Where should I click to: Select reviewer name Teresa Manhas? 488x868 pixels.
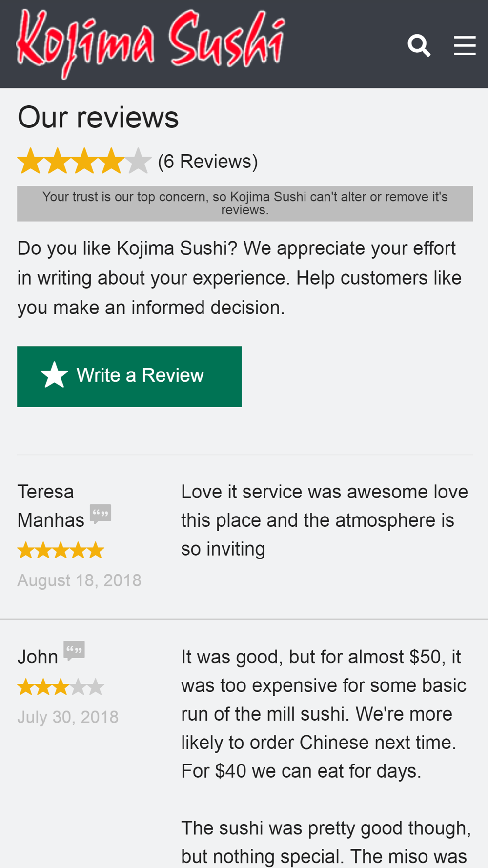[x=51, y=506]
